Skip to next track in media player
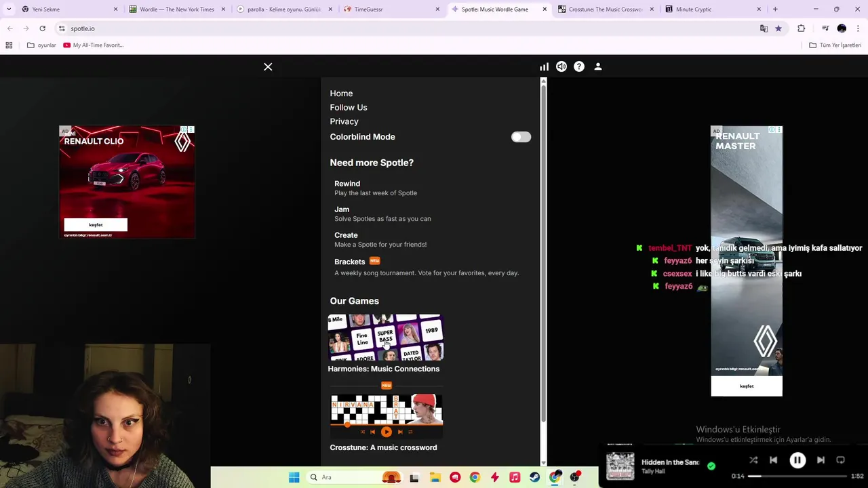The width and height of the screenshot is (868, 488). (x=821, y=460)
